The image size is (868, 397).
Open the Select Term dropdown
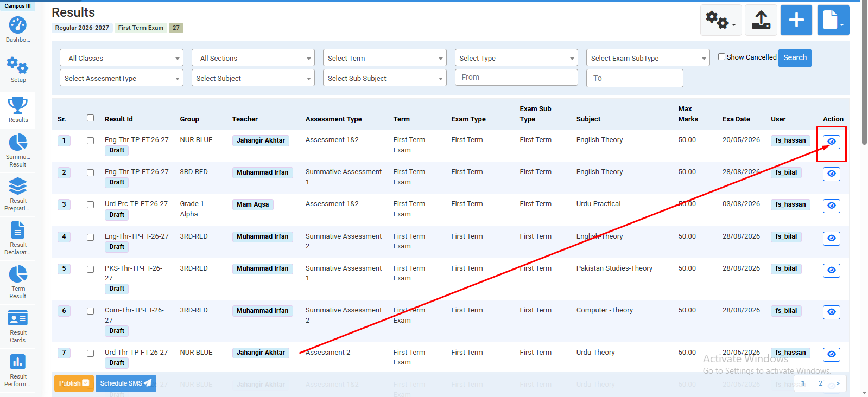pos(385,58)
